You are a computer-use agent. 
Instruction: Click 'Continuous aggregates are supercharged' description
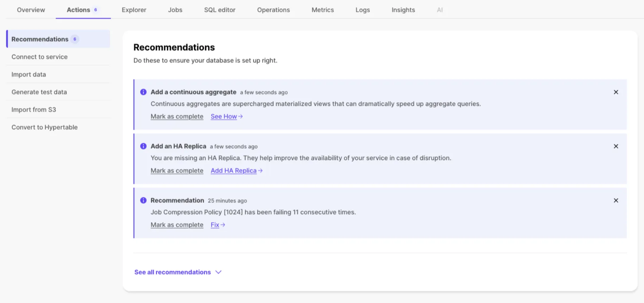point(316,104)
